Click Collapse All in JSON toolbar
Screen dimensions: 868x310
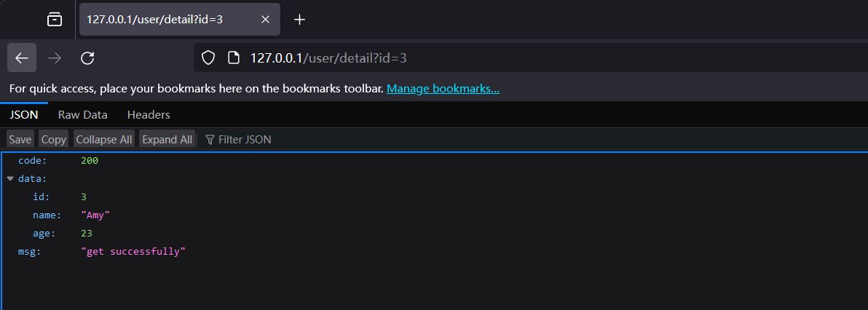point(104,139)
